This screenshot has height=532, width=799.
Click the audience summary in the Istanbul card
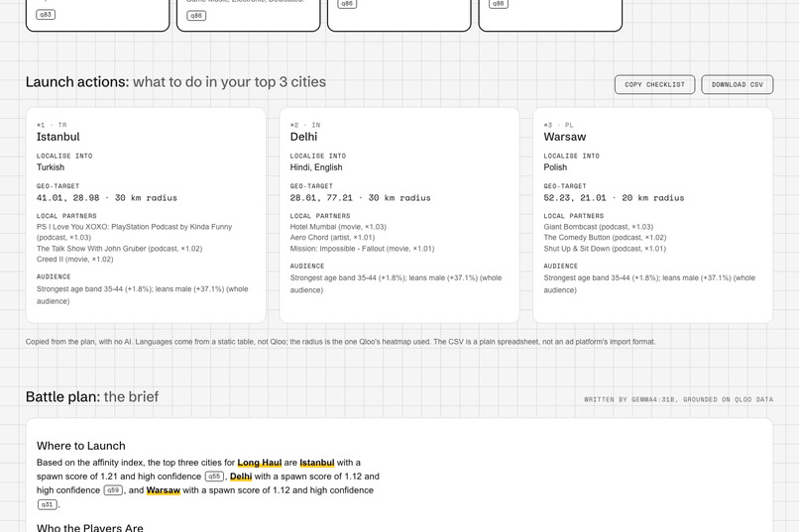click(x=142, y=295)
